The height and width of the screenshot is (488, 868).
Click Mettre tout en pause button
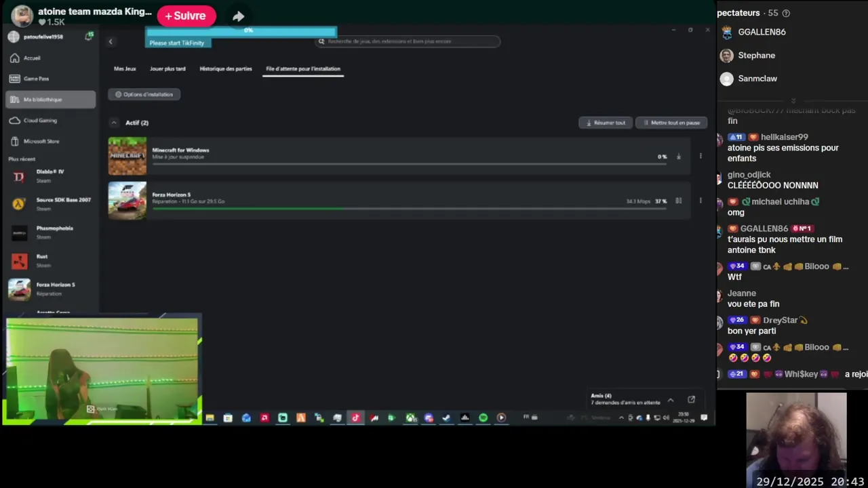(671, 123)
